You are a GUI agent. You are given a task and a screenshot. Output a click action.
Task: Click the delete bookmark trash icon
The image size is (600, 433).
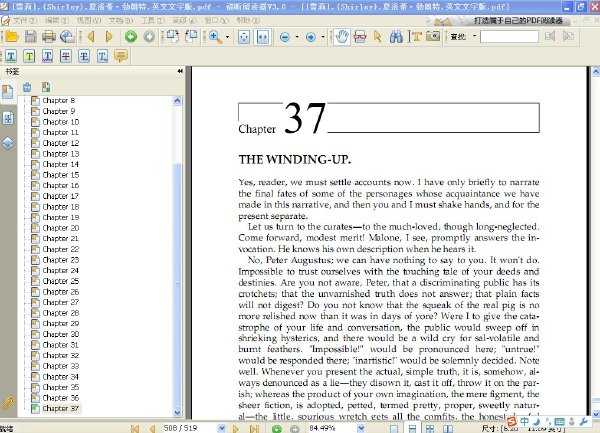pos(27,87)
